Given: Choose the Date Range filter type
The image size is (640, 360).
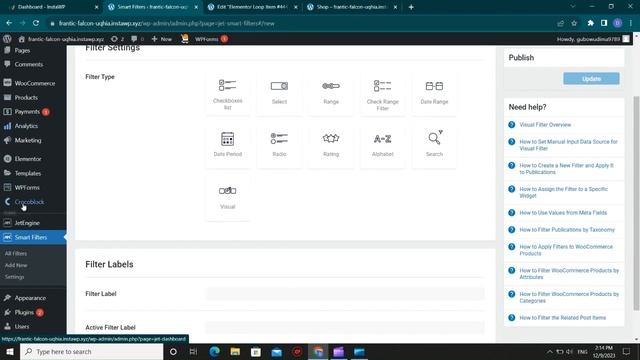Looking at the screenshot, I should click(x=434, y=94).
